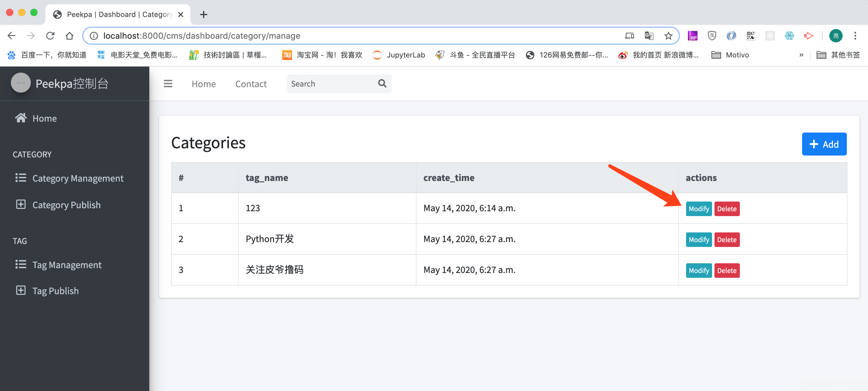Open the translate page icon

pyautogui.click(x=649, y=36)
